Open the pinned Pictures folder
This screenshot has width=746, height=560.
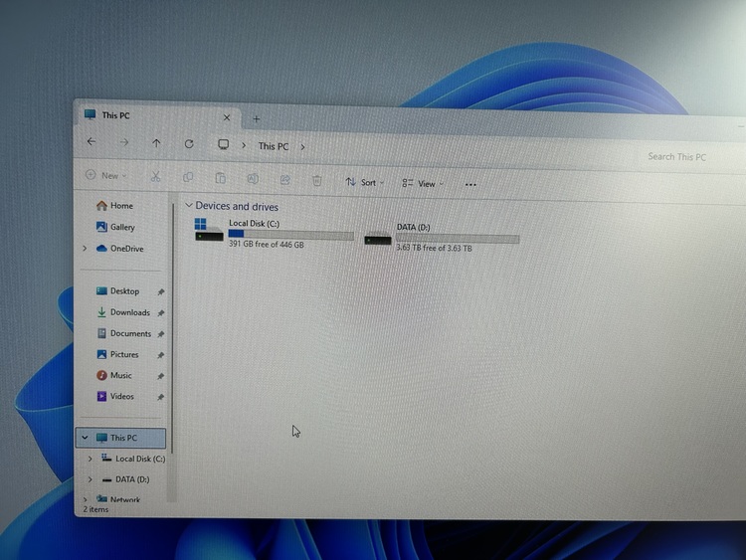point(124,354)
